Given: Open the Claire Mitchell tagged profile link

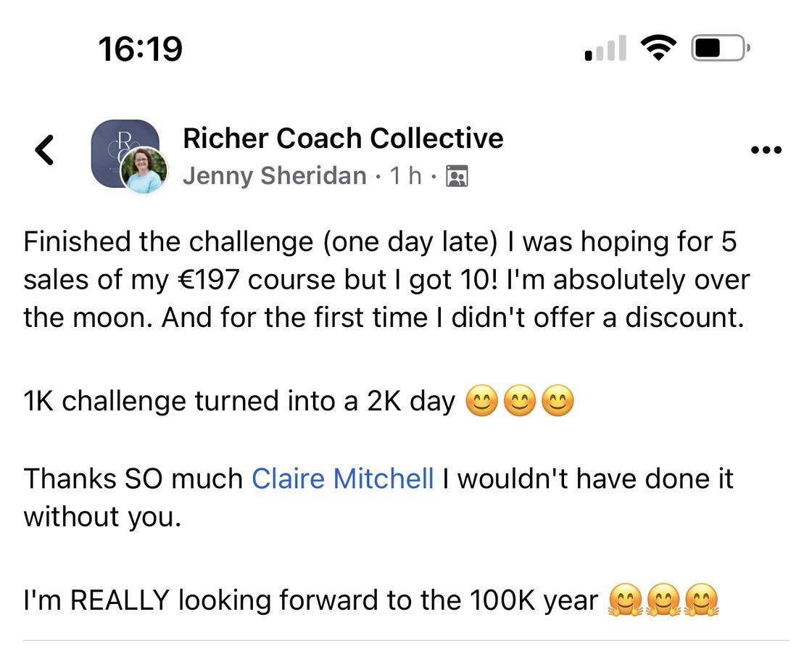Looking at the screenshot, I should point(342,479).
